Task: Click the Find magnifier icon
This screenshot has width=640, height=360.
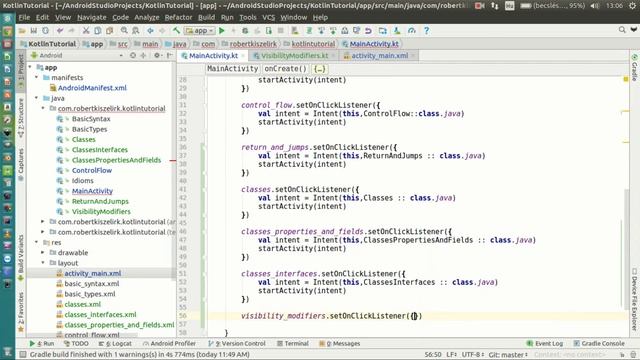Action: pos(124,31)
